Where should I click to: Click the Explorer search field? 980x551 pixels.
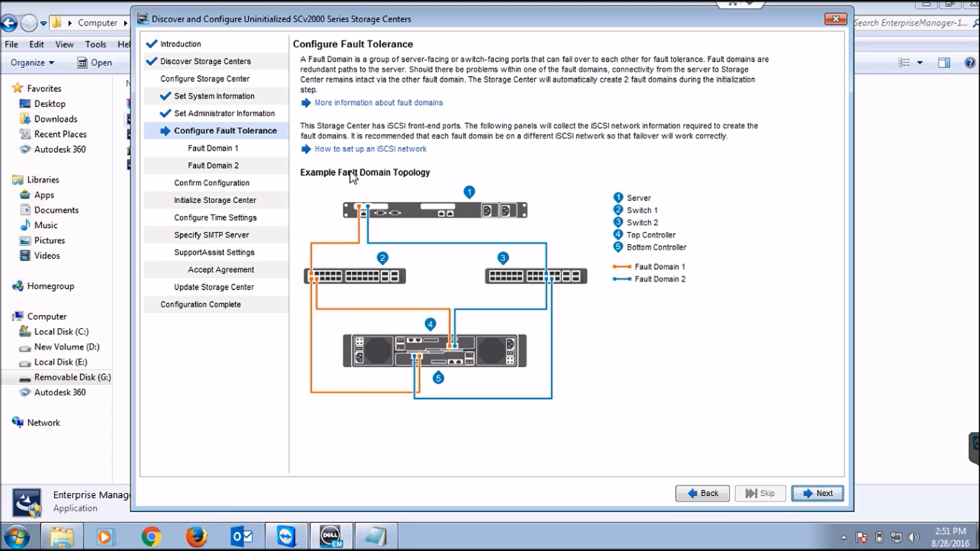[915, 23]
